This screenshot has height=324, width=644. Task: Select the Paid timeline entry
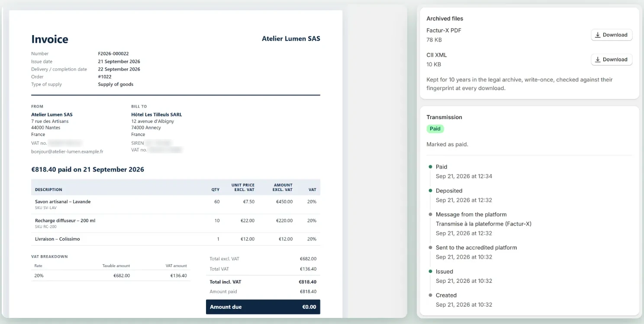tap(441, 167)
